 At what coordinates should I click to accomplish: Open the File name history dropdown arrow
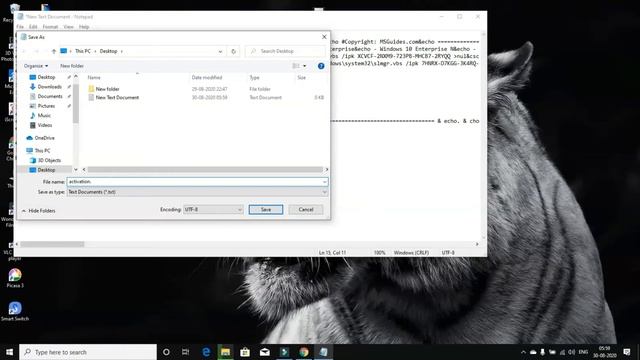(x=324, y=182)
